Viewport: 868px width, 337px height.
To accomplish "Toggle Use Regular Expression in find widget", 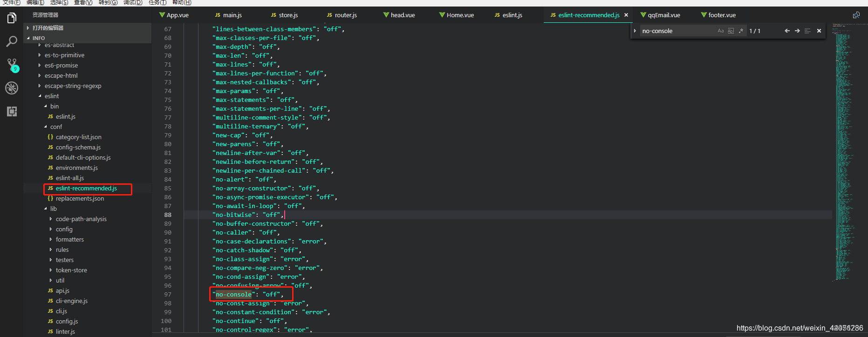I will pos(741,31).
